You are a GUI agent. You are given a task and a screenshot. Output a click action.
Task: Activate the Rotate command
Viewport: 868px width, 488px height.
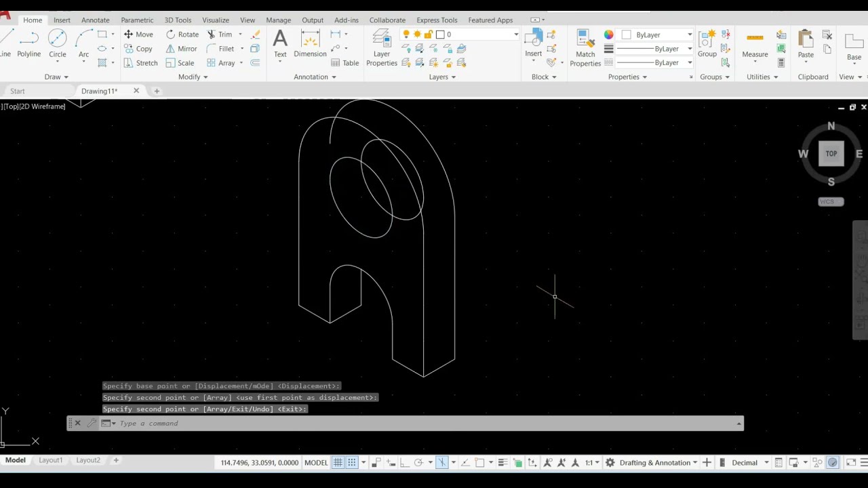tap(182, 35)
